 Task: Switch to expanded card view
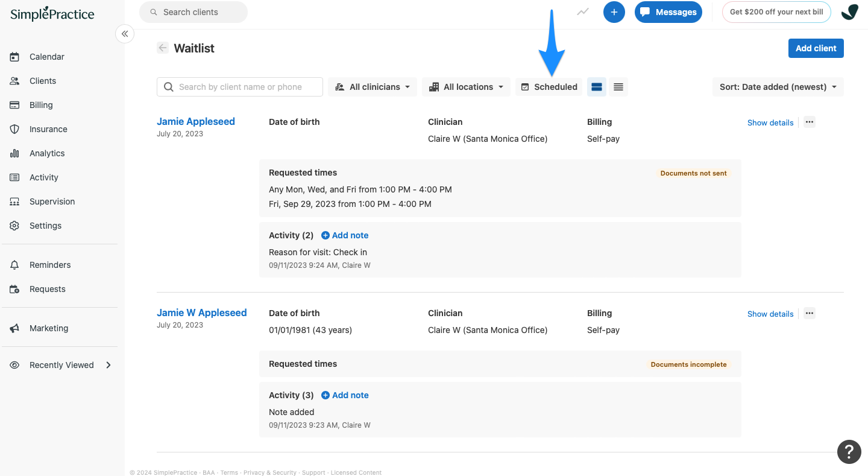click(x=597, y=87)
